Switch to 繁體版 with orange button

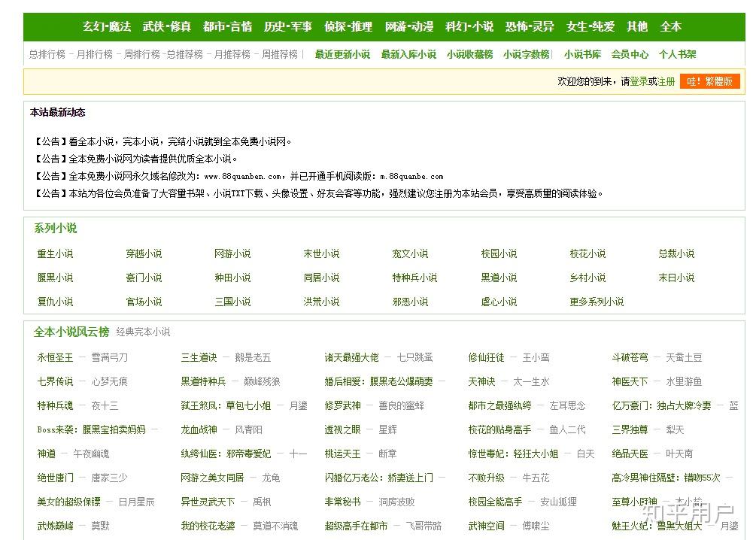click(709, 81)
